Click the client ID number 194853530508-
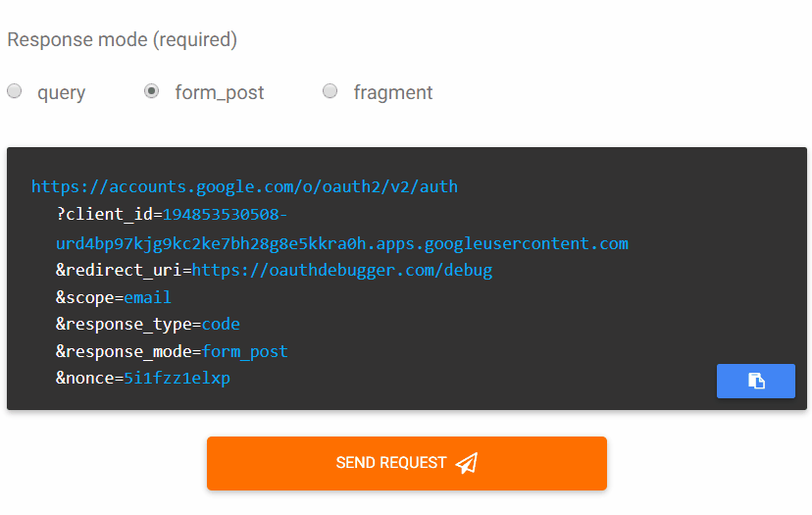 225,215
